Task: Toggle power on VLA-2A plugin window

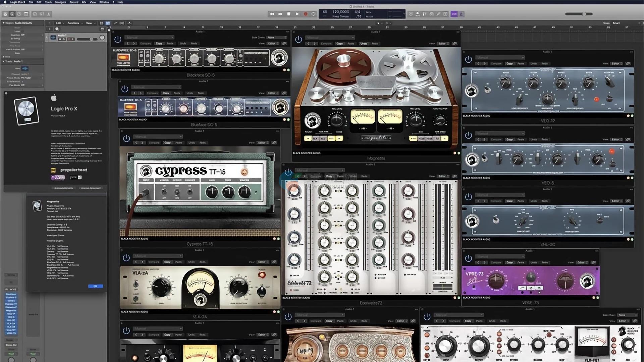Action: point(126,258)
